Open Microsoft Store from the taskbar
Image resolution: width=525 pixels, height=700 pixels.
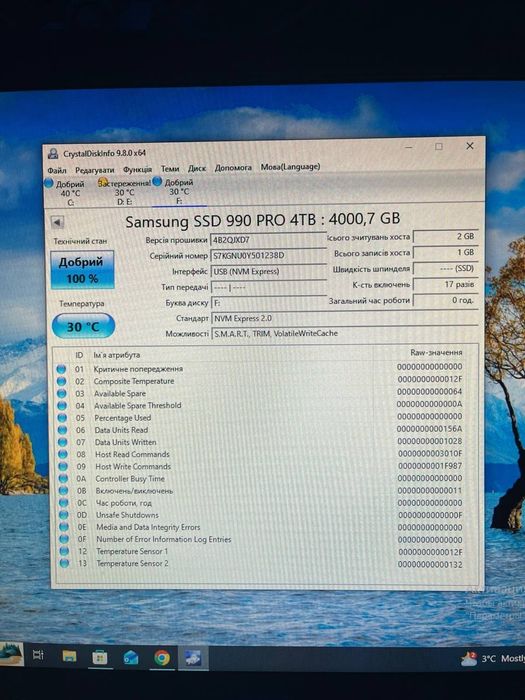tap(100, 657)
